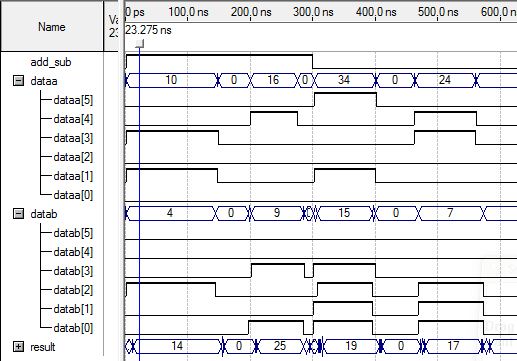
Task: Click the dataa waveform segment valued 16
Action: pyautogui.click(x=273, y=80)
